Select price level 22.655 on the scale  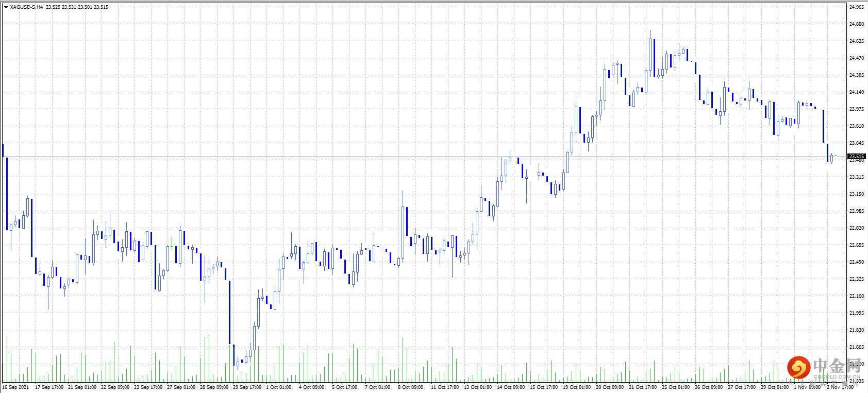click(x=856, y=245)
